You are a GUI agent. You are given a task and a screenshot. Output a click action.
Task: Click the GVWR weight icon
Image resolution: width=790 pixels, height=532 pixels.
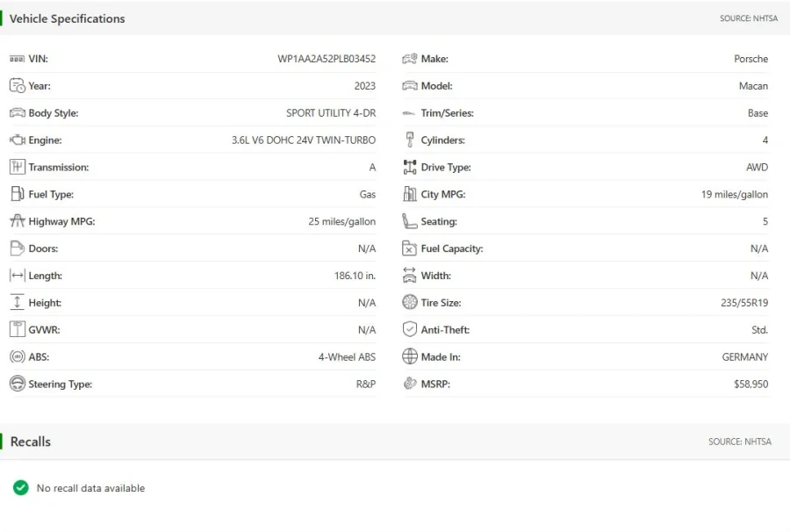tap(18, 329)
